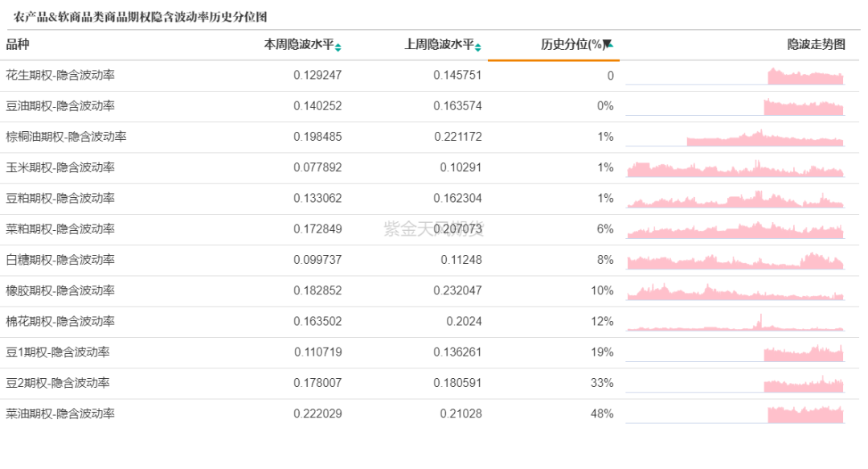The image size is (868, 469).
Task: Toggle the 棉花期权 row selection
Action: click(x=62, y=321)
